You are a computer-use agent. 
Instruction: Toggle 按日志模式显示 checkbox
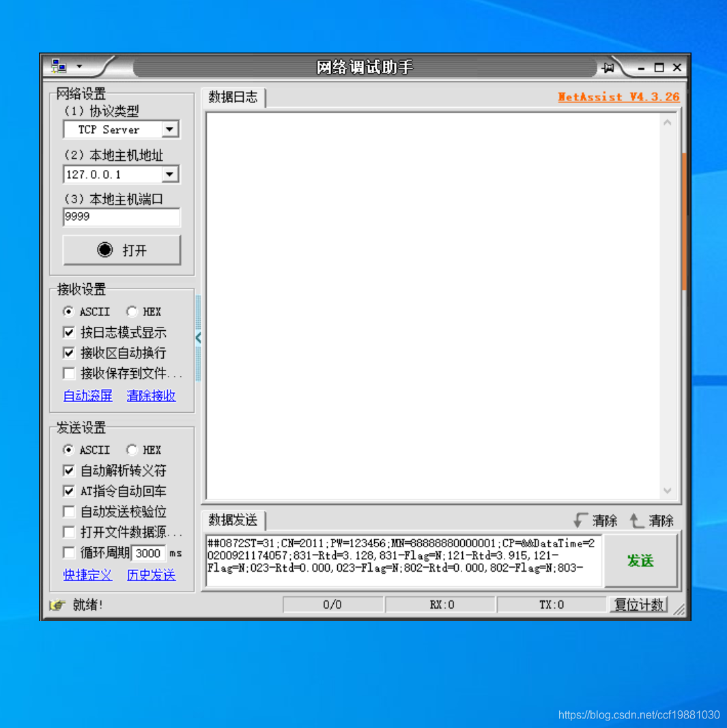tap(69, 332)
